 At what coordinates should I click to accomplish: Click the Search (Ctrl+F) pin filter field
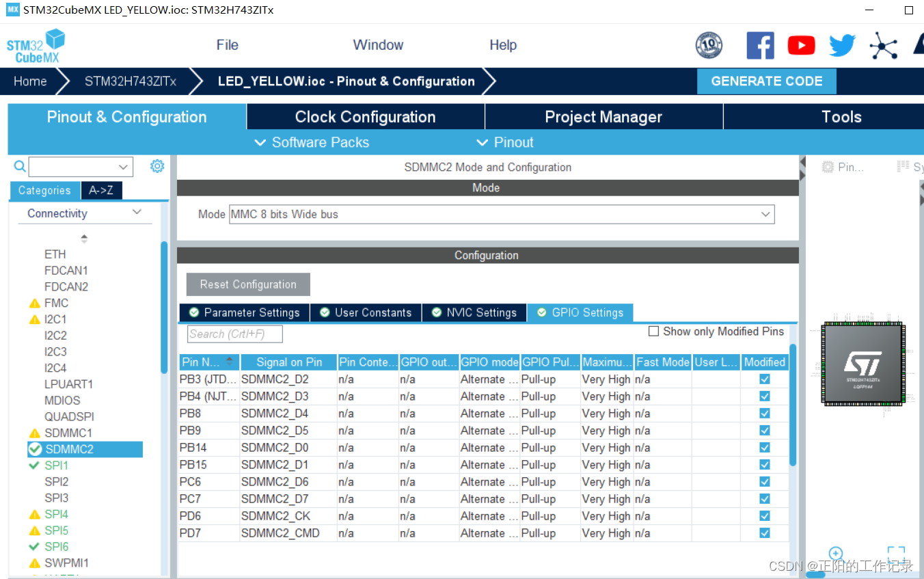click(x=234, y=334)
